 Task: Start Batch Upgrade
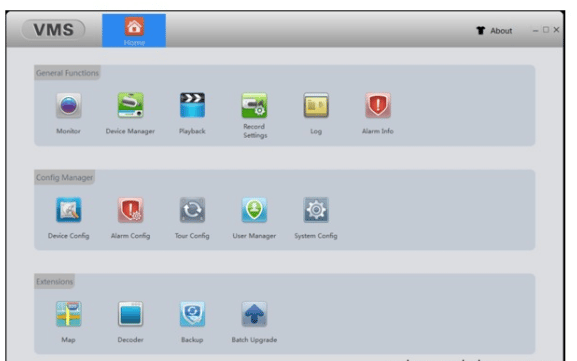tap(254, 314)
